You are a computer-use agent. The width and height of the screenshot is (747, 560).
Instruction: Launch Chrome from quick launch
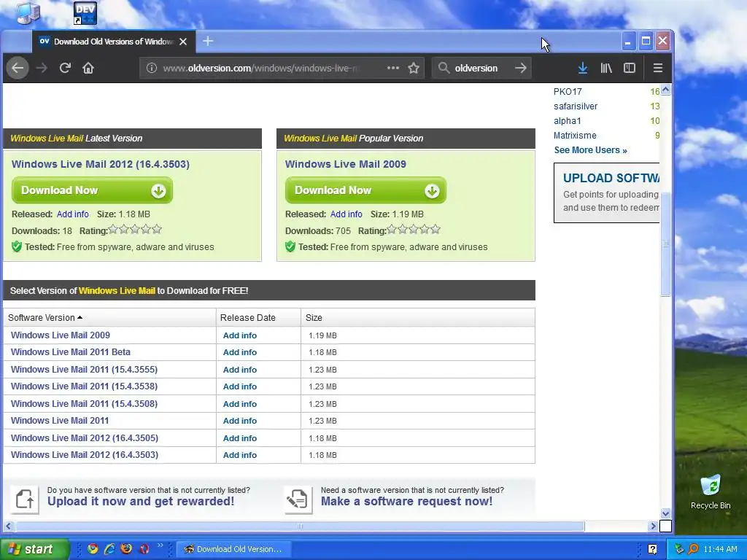[x=93, y=549]
